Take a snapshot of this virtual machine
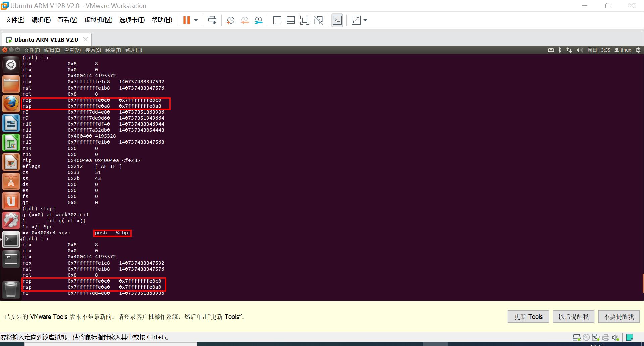Image resolution: width=644 pixels, height=346 pixels. tap(230, 20)
